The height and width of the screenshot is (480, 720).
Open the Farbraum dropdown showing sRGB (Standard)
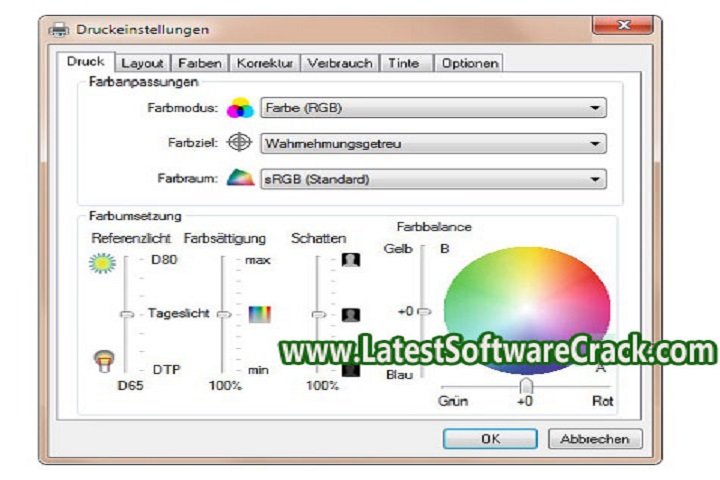pos(433,179)
